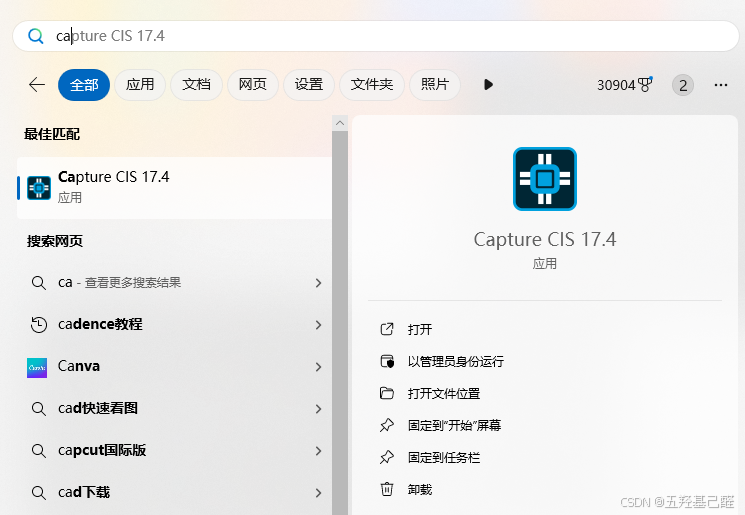Expand the Canva result chevron
Image resolution: width=745 pixels, height=515 pixels.
[x=318, y=367]
